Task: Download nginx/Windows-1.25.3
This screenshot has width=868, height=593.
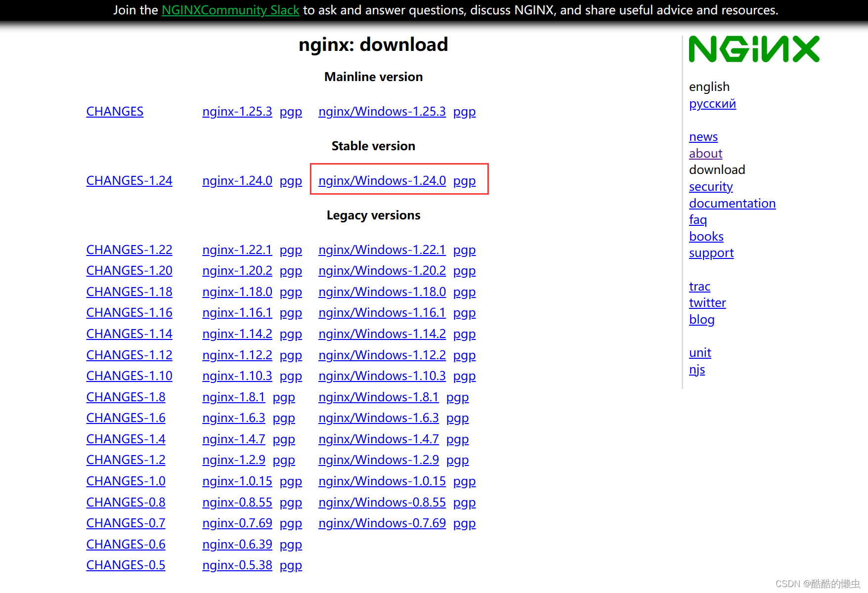Action: (x=382, y=112)
